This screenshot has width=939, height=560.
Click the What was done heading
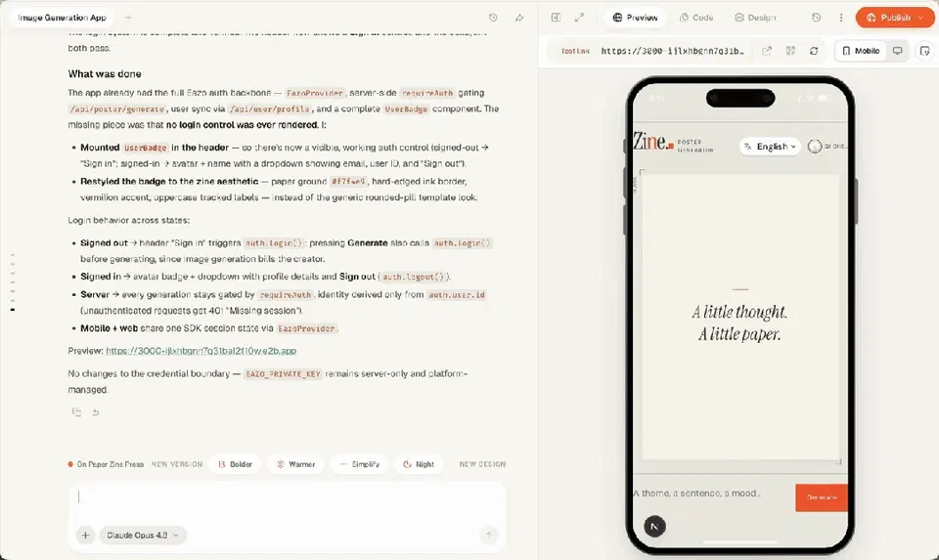pos(105,73)
